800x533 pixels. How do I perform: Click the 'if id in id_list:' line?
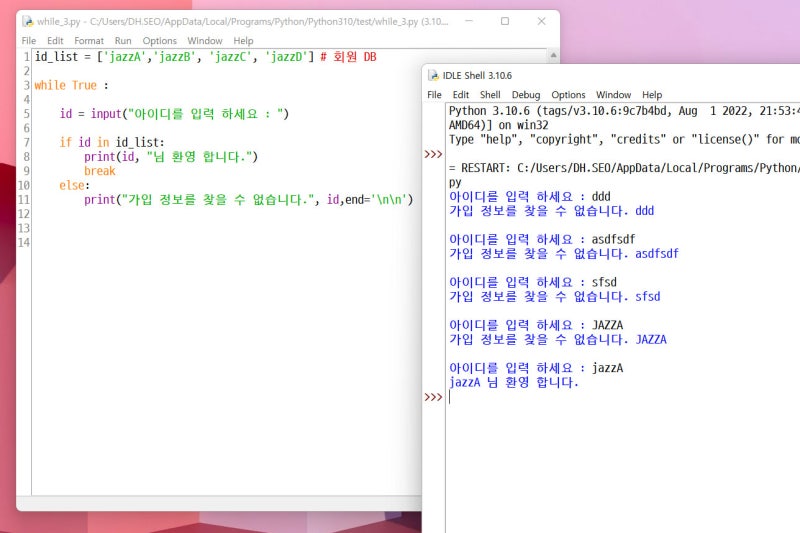[112, 142]
